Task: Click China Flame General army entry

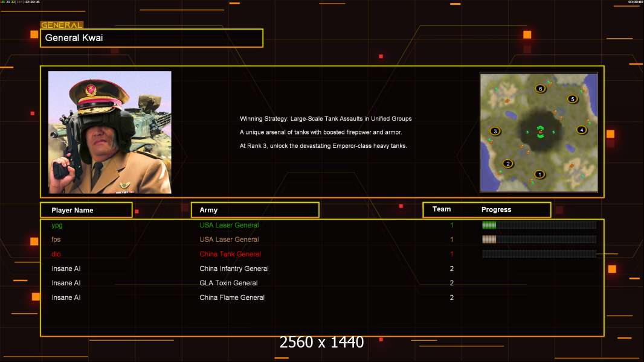Action: [232, 297]
